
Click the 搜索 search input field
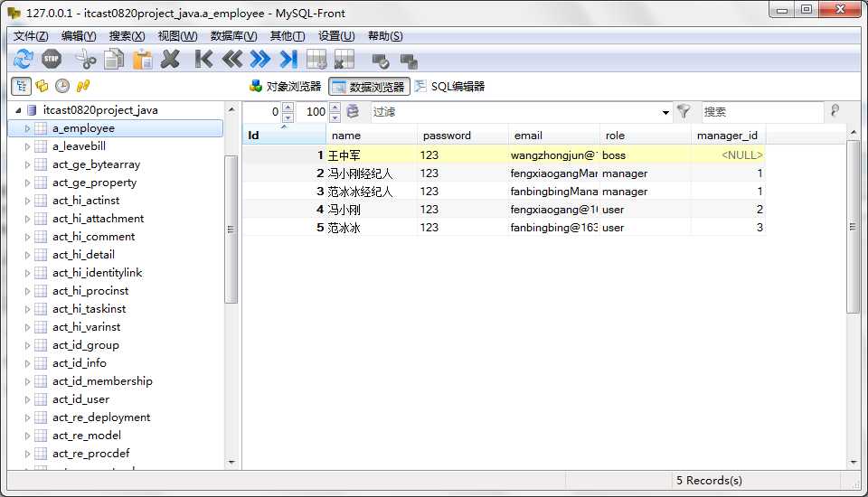pos(762,112)
